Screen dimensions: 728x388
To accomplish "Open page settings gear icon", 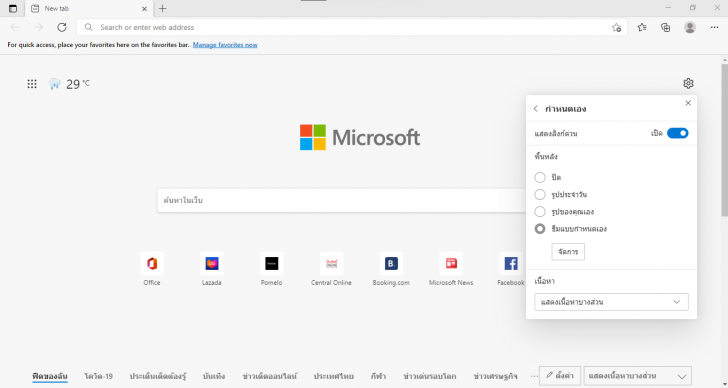I will (688, 84).
